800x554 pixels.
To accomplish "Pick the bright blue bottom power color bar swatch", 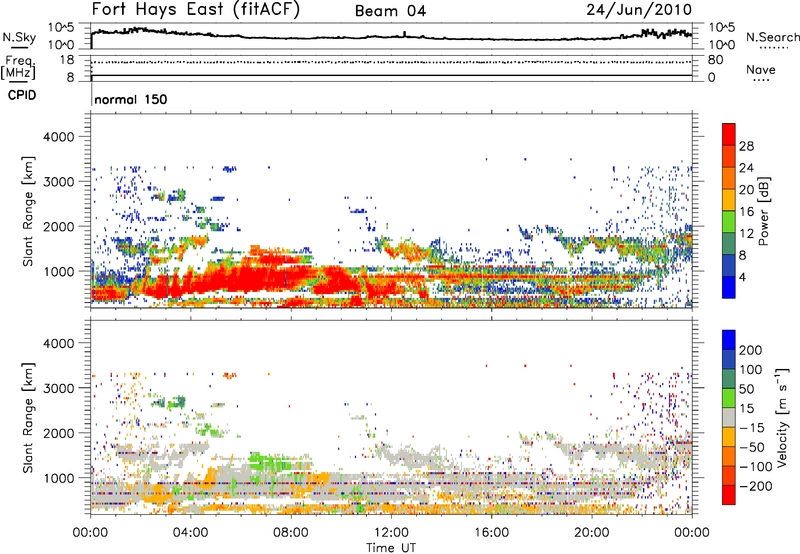I will click(729, 287).
